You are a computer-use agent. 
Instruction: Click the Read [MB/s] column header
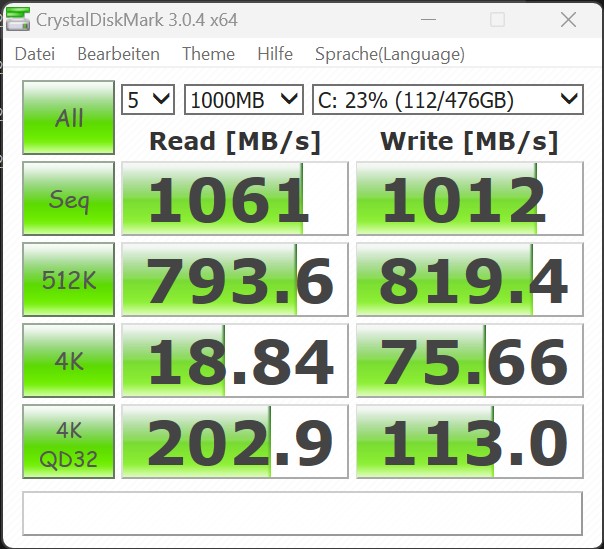[235, 142]
